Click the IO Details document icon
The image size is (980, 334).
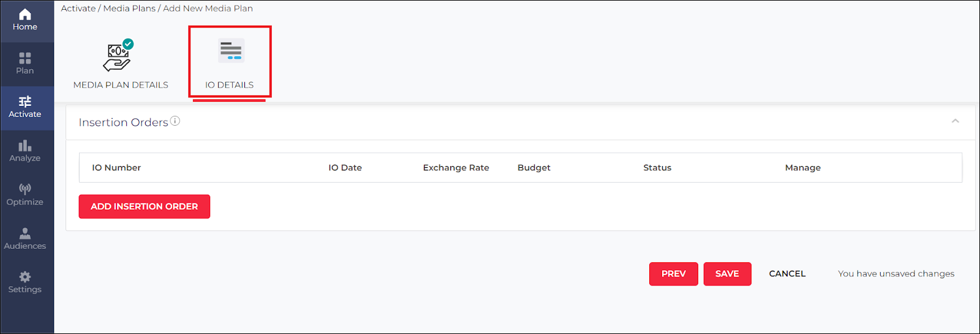pyautogui.click(x=231, y=50)
